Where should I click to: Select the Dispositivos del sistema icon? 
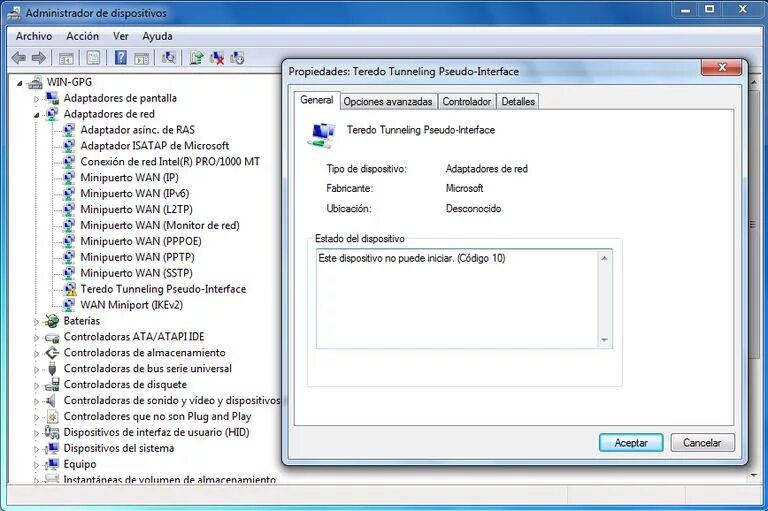coord(51,448)
